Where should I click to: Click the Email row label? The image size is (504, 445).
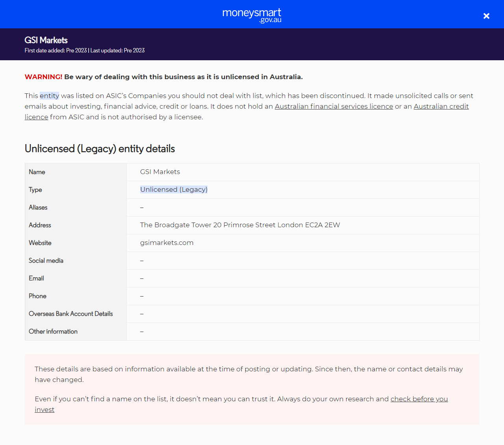(36, 278)
